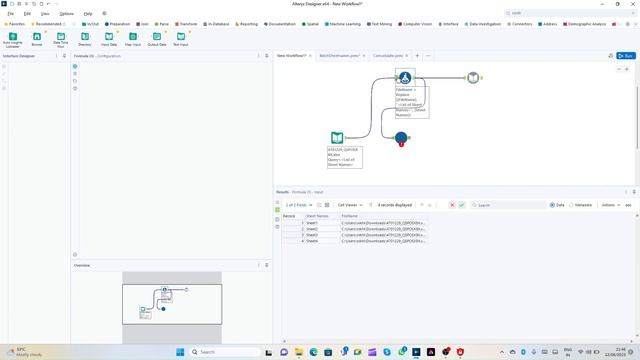Open the tab overflow dash menu button
This screenshot has width=640, height=360.
pos(428,56)
